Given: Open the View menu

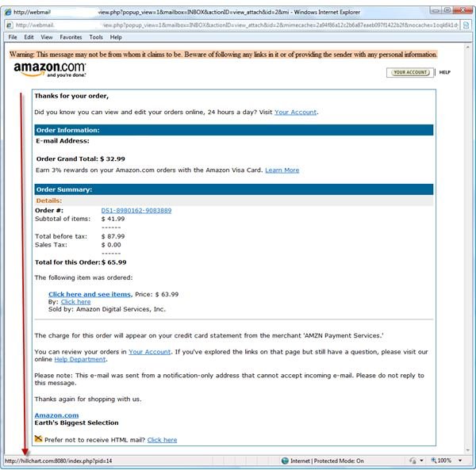Looking at the screenshot, I should (47, 37).
